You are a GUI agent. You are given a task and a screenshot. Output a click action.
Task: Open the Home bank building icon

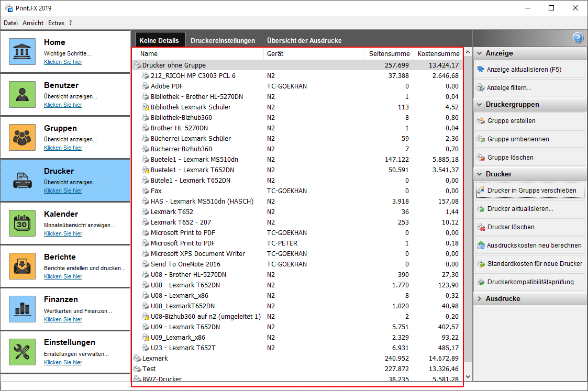point(22,51)
